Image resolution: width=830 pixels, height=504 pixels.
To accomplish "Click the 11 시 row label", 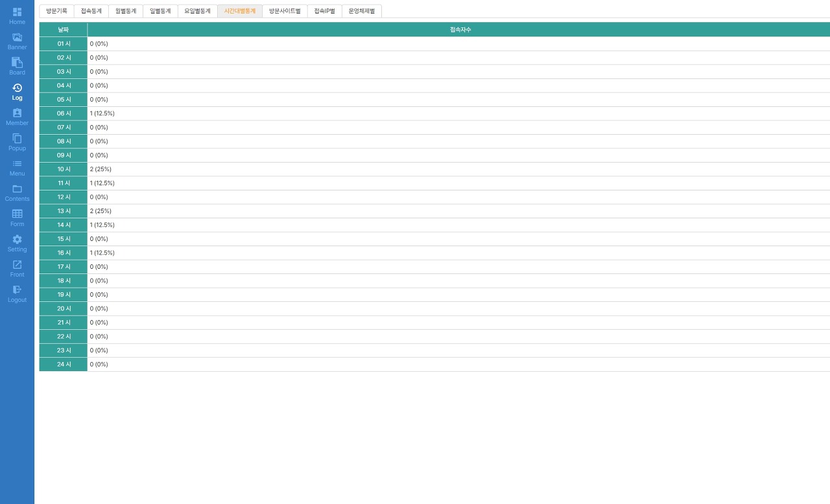I will (x=63, y=183).
